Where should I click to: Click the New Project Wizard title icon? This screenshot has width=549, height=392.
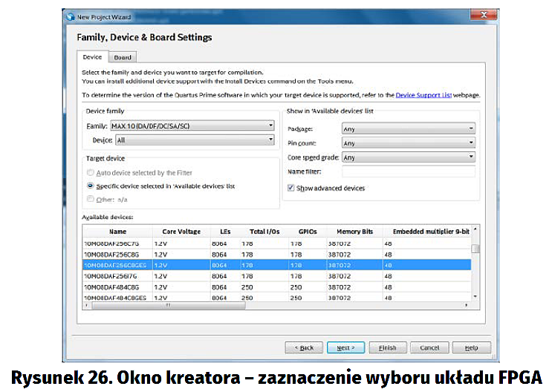pos(70,15)
